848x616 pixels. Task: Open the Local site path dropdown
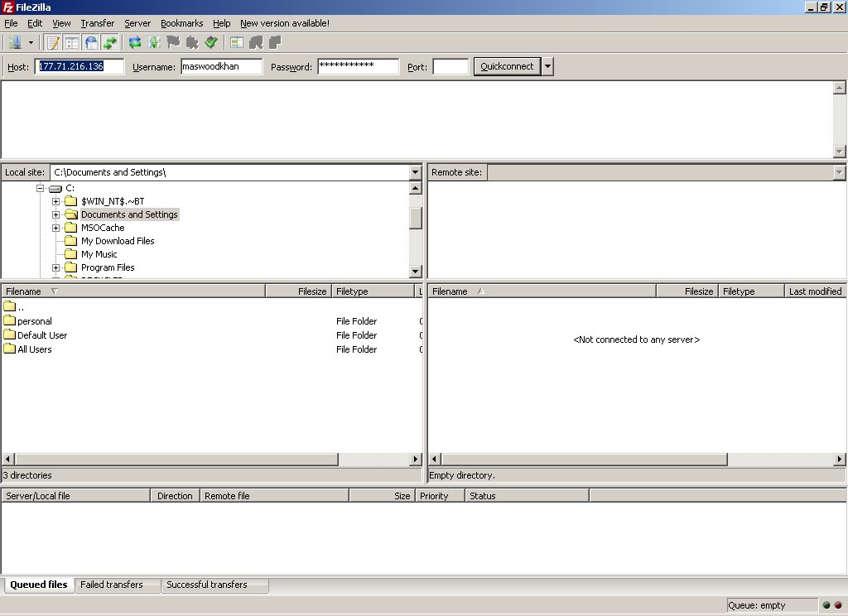point(415,172)
